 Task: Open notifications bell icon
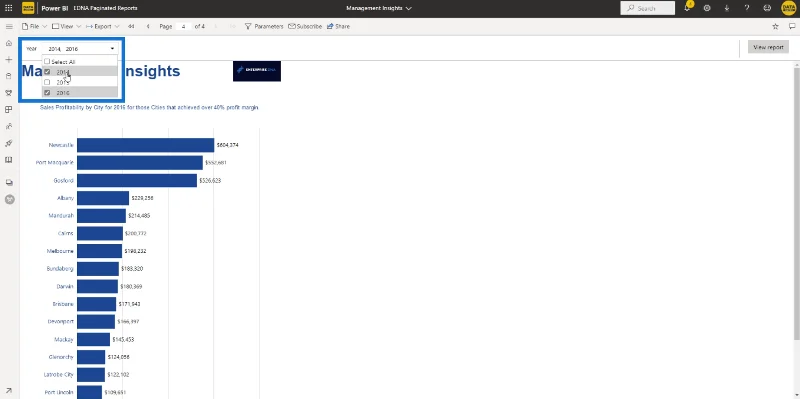tap(687, 8)
